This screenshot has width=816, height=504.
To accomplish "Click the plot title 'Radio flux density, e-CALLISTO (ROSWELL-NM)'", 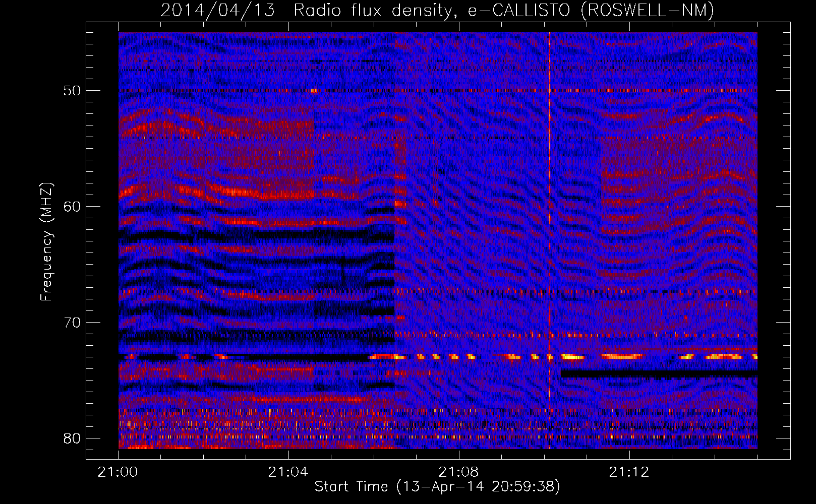I will click(x=504, y=10).
